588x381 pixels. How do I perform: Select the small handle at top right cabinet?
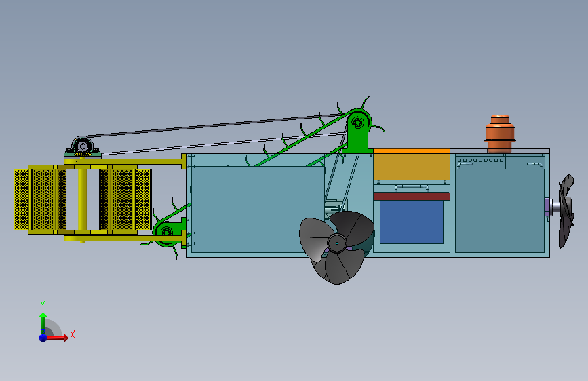tap(535, 164)
